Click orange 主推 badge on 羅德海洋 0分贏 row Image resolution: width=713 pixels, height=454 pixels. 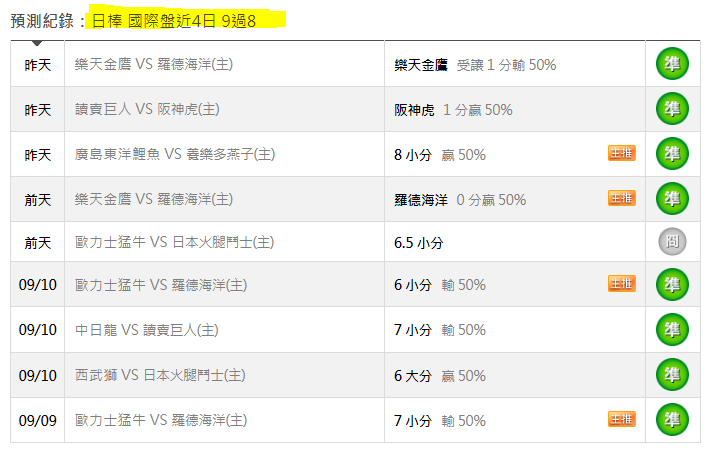(x=622, y=198)
